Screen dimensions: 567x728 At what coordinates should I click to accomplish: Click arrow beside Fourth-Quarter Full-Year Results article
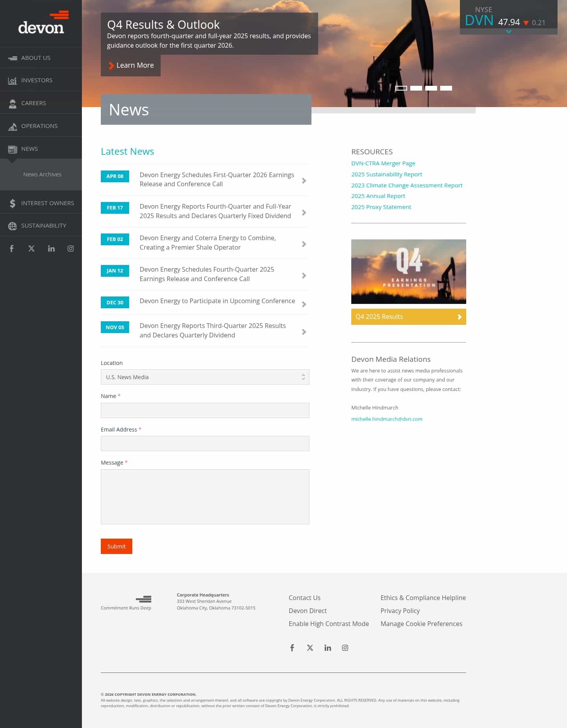click(304, 213)
